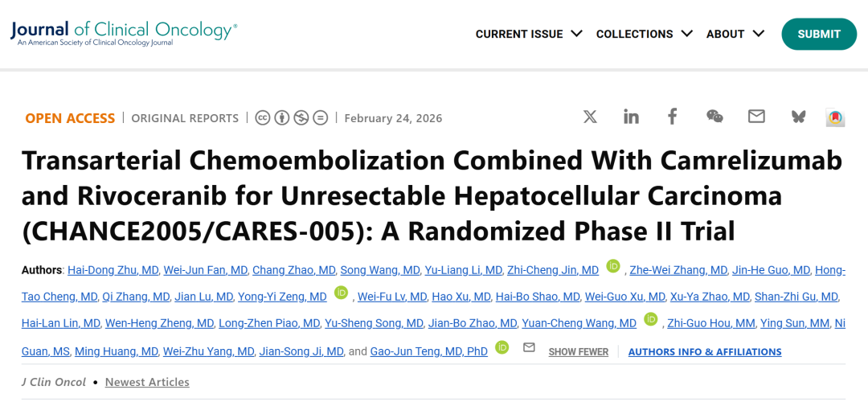The height and width of the screenshot is (402, 868).
Task: Share the article on Facebook
Action: 673,117
